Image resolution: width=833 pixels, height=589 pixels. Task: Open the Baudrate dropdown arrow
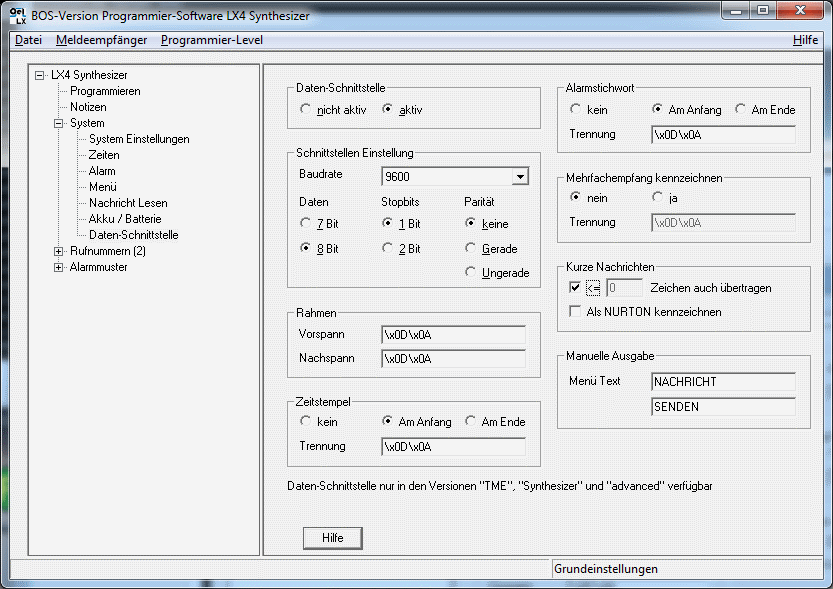tap(520, 176)
